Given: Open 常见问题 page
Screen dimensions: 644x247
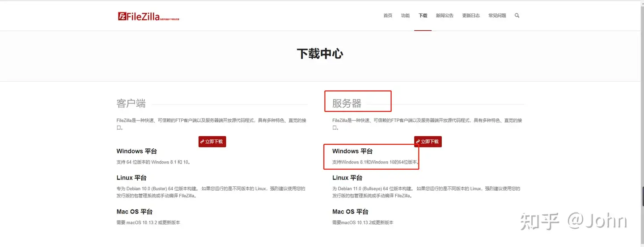Looking at the screenshot, I should click(x=497, y=16).
